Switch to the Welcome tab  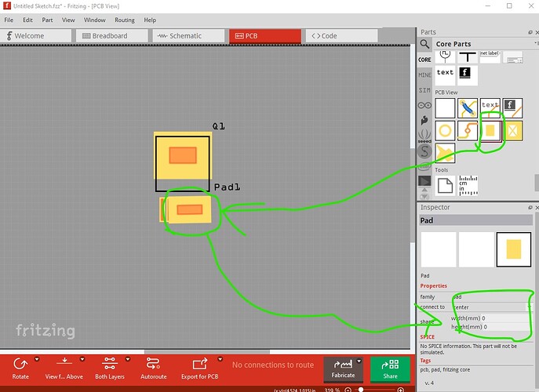coord(35,36)
